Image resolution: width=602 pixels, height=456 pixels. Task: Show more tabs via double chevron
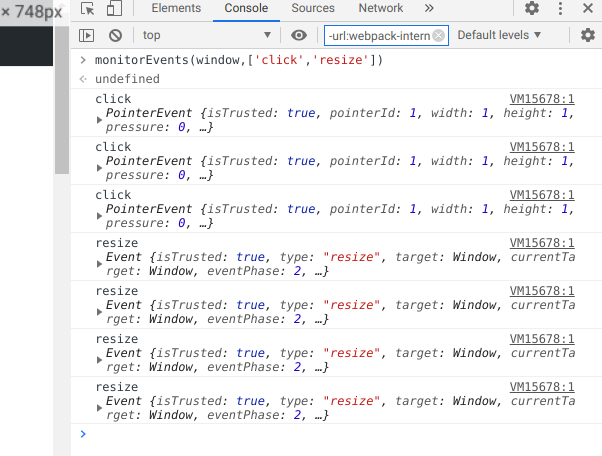[x=429, y=8]
